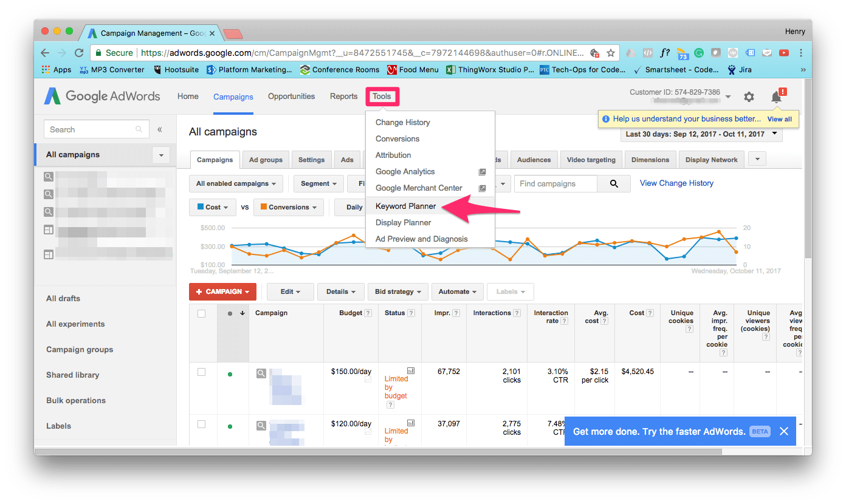Open the Details dropdown
846x504 pixels.
tap(340, 291)
